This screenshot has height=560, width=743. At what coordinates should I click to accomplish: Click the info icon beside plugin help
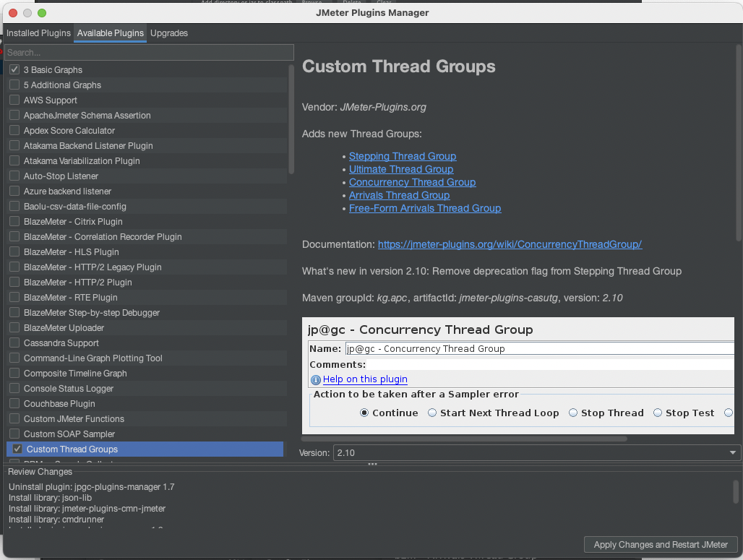point(316,380)
